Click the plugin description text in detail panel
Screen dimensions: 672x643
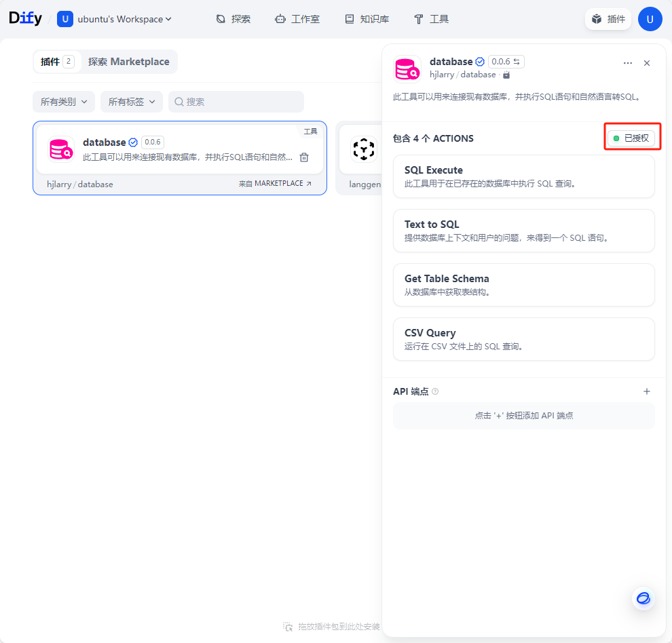point(517,97)
